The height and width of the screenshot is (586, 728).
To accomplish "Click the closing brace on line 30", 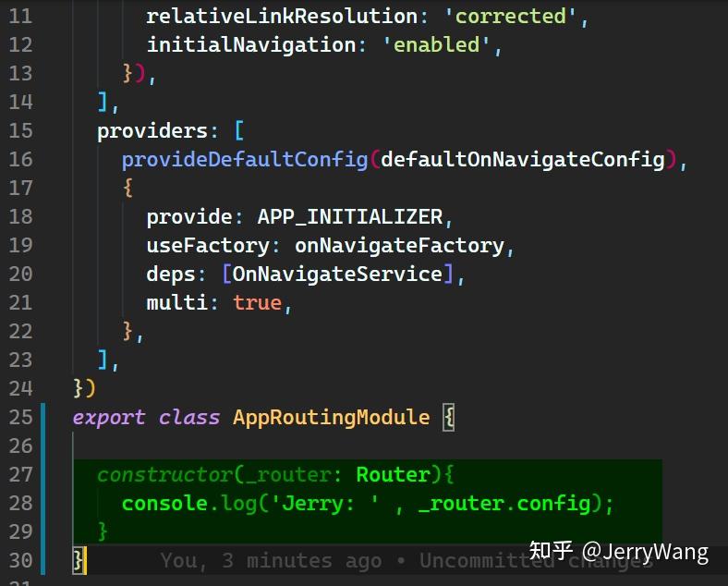I will click(x=78, y=560).
